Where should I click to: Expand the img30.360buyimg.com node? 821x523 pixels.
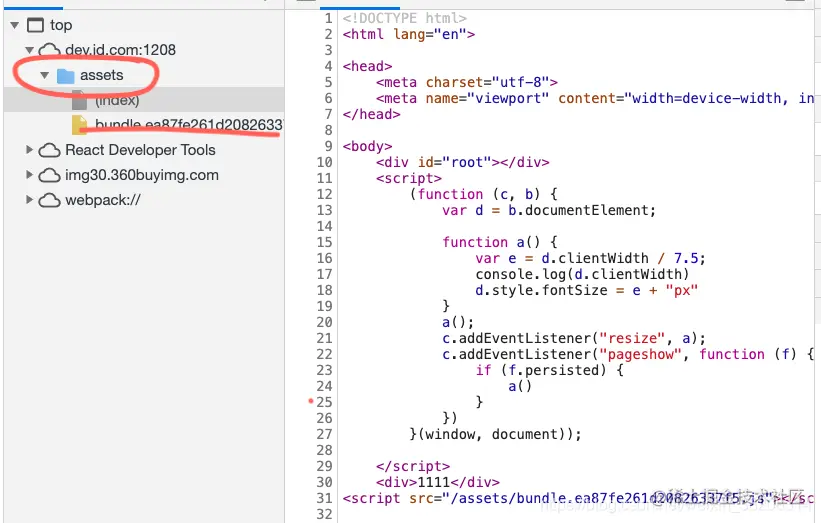29,174
